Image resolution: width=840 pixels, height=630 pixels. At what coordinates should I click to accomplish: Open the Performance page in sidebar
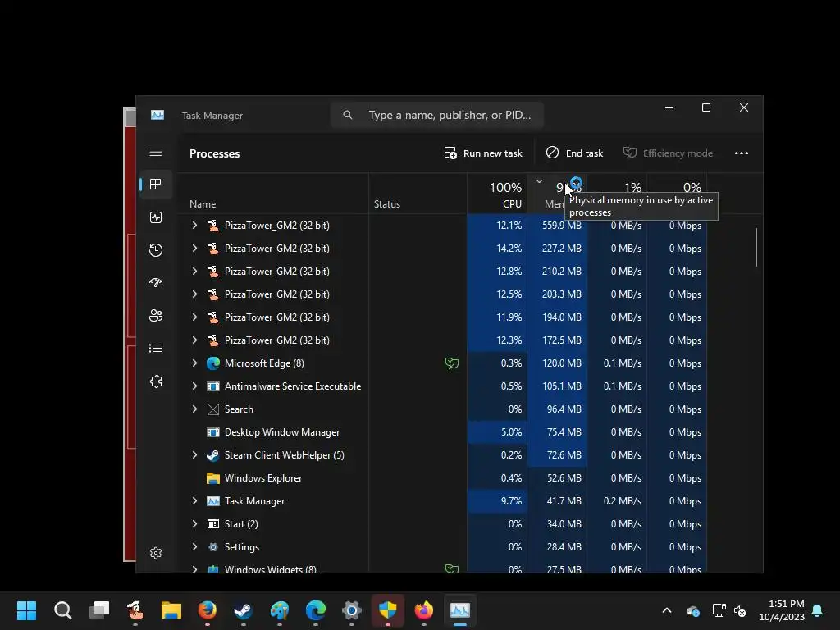[x=156, y=217]
